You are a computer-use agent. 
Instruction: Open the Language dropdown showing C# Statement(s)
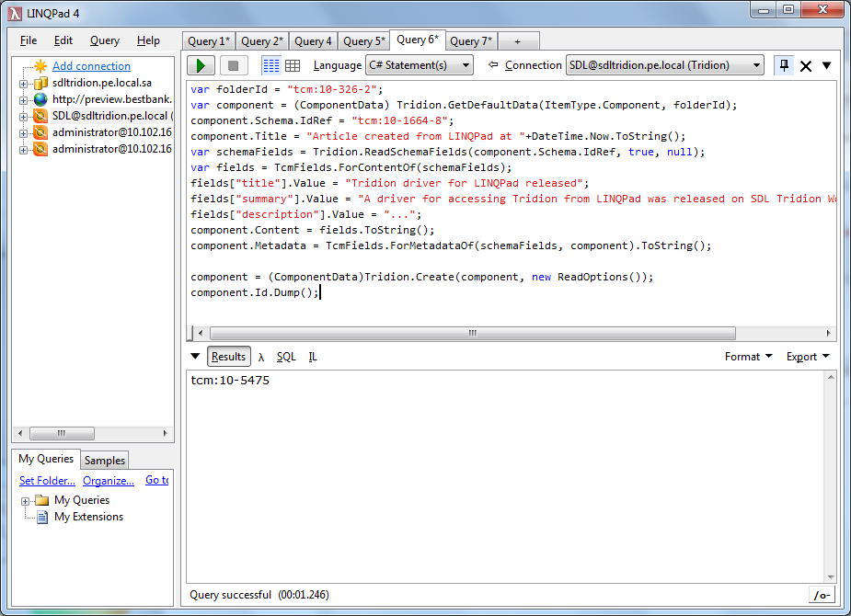pos(420,65)
